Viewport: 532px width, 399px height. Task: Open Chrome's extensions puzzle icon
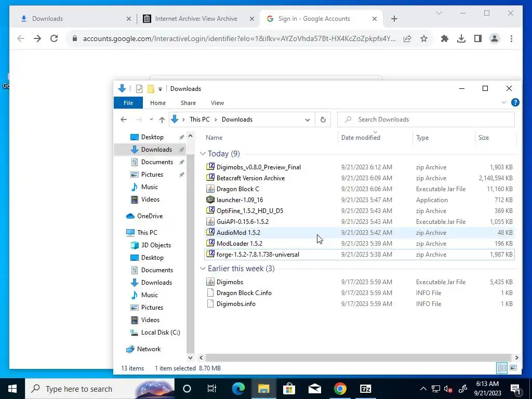coord(445,38)
